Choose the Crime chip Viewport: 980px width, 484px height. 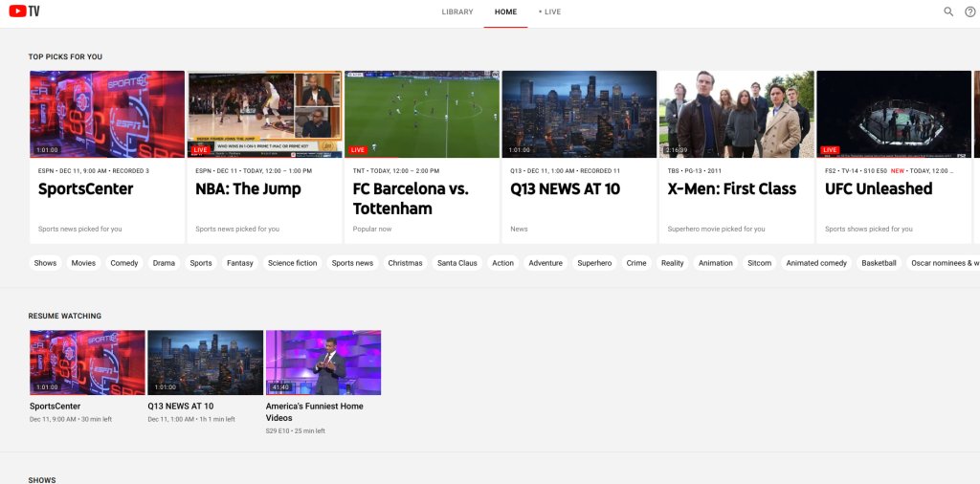click(636, 263)
